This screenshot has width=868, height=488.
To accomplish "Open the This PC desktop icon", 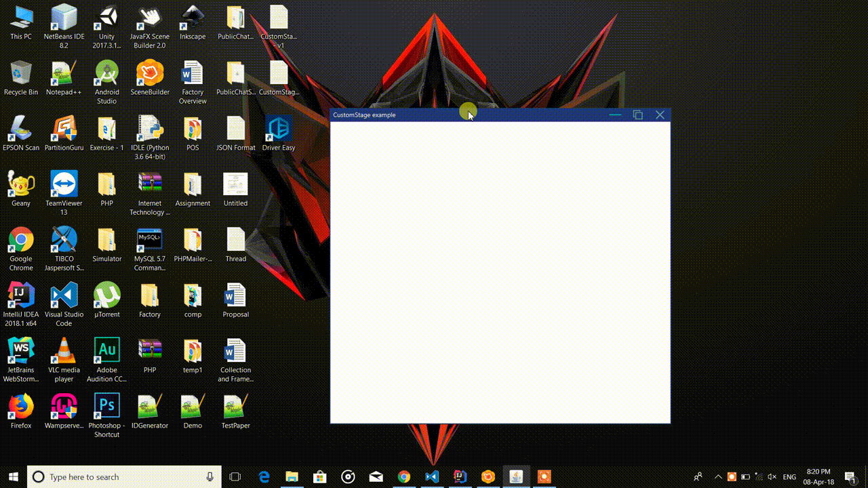I will 21,22.
